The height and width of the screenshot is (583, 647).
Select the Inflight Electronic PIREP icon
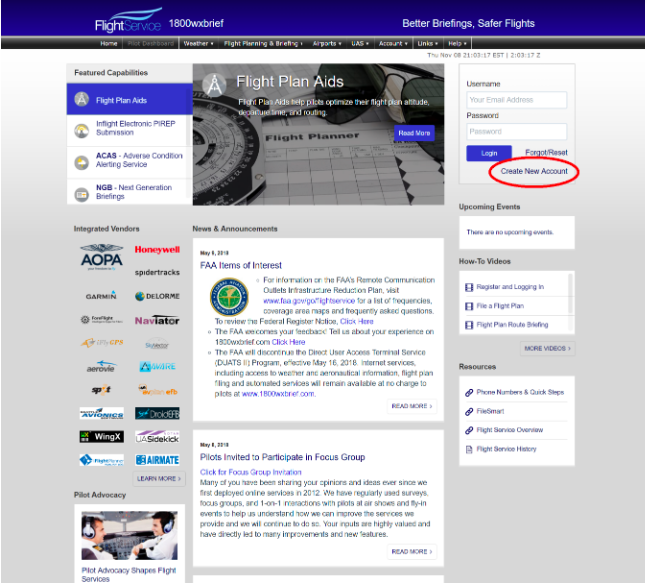(82, 131)
